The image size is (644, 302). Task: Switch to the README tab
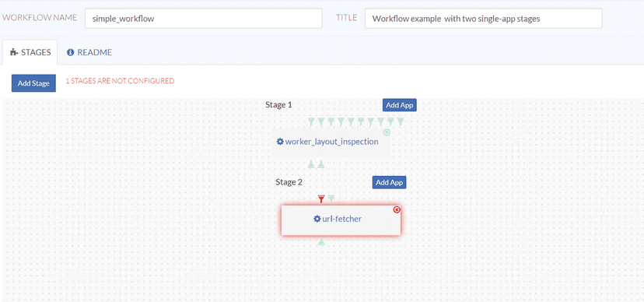(x=89, y=53)
